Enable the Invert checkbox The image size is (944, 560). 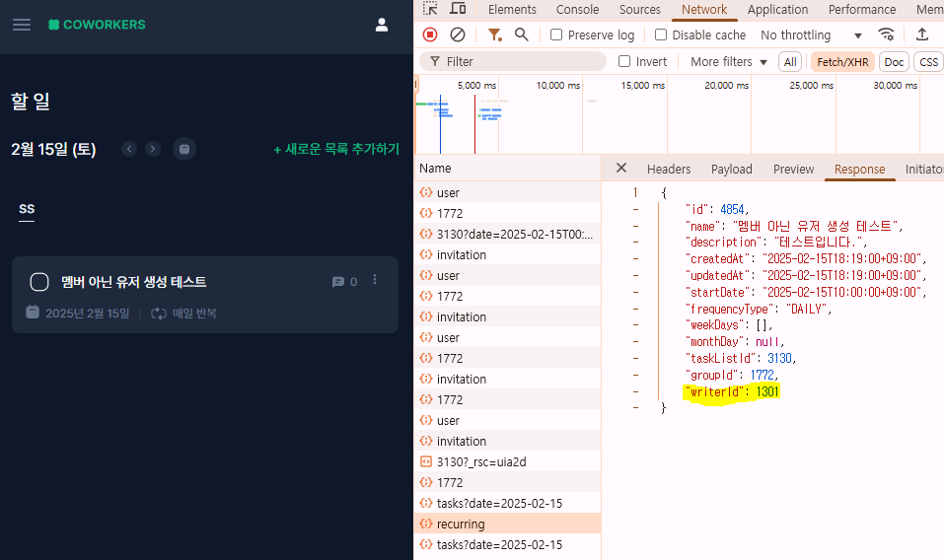click(x=624, y=61)
